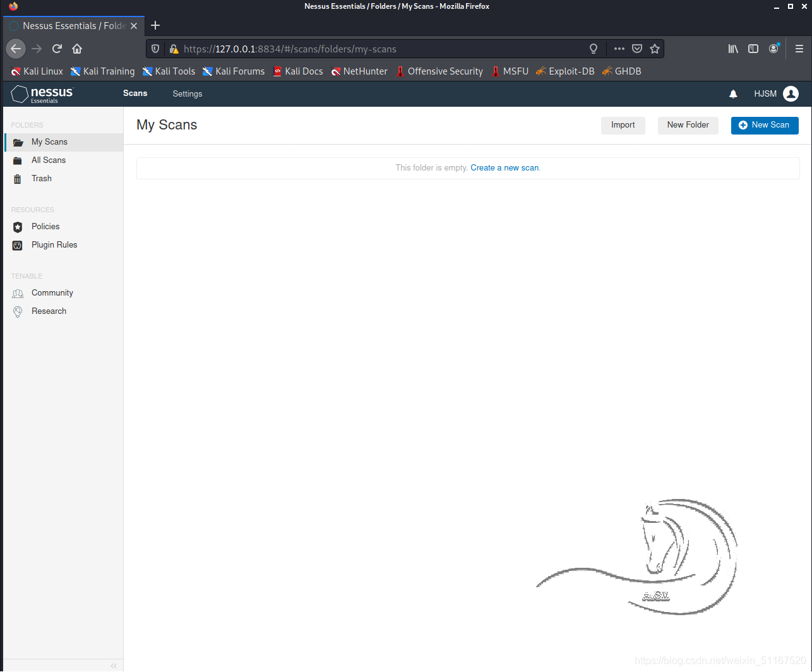Screen dimensions: 812x672
Task: Toggle the Firefox sidebar view
Action: click(753, 49)
